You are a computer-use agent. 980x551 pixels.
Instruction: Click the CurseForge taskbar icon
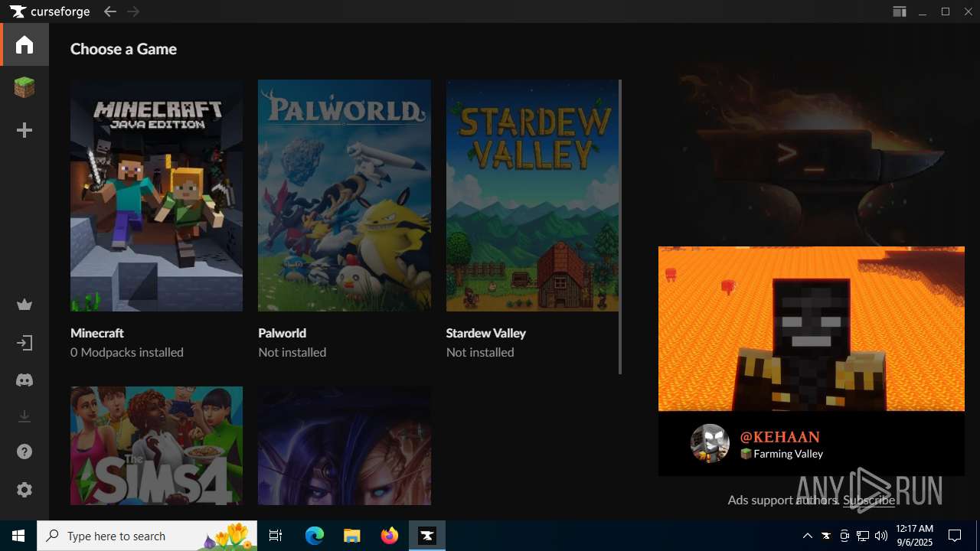[x=426, y=536]
